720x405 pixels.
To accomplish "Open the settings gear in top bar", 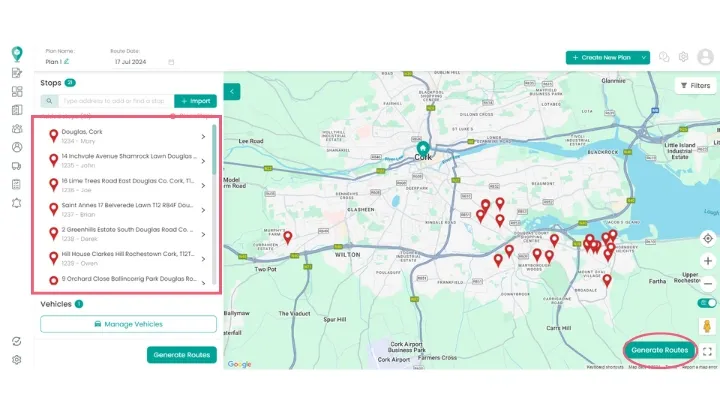I will coord(684,58).
